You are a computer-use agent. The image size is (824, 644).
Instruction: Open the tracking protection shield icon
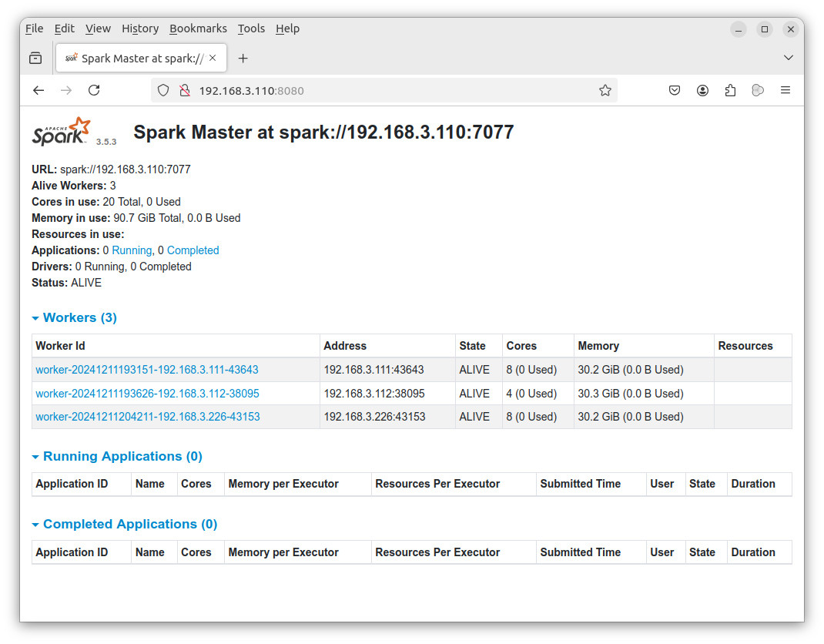point(163,90)
